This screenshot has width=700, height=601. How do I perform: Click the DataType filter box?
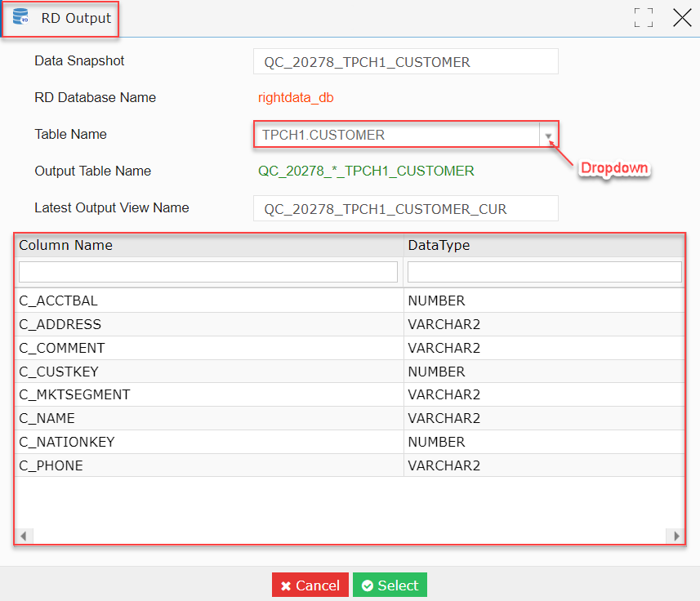[545, 272]
